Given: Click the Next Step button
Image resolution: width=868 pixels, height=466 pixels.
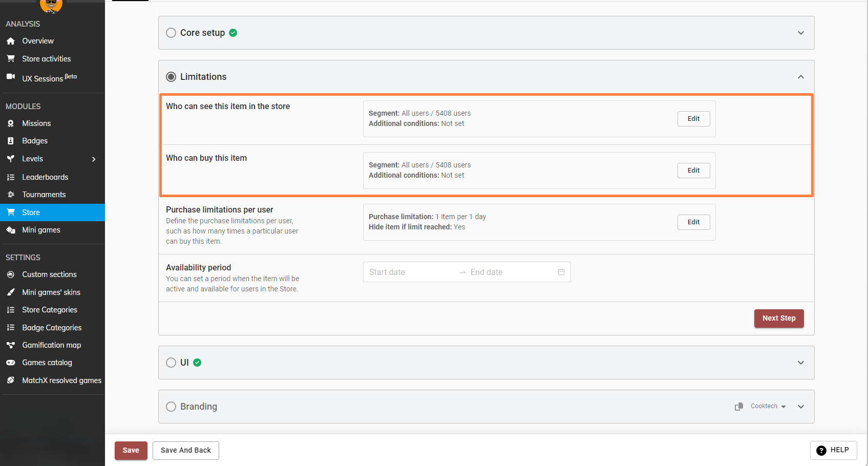Looking at the screenshot, I should click(779, 318).
